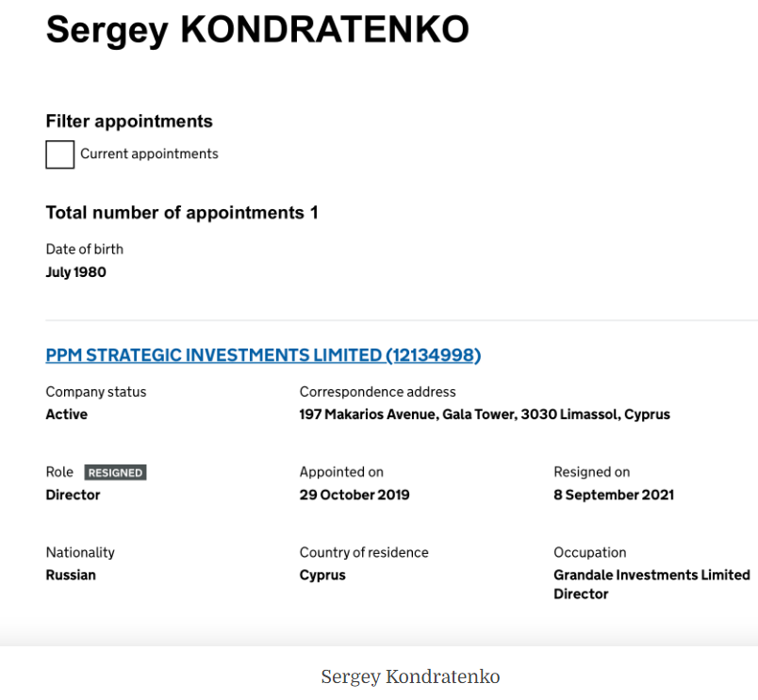Click the Correspondence address label
Viewport: 758px width, 700px height.
pyautogui.click(x=377, y=392)
